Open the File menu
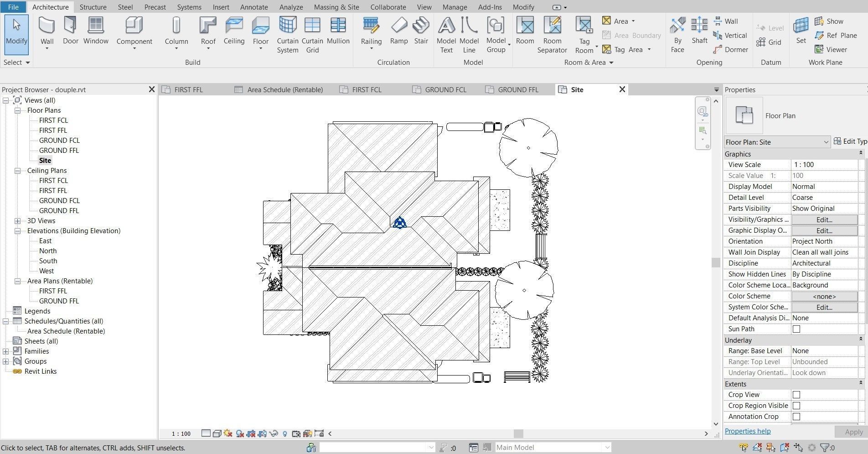Screen dimensions: 868x454 13,7
